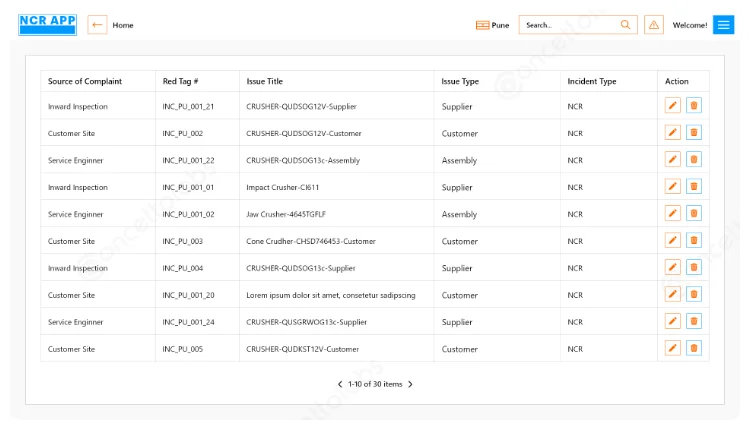Image resolution: width=750 pixels, height=430 pixels.
Task: Delete the INC_PU_001_24 record
Action: pyautogui.click(x=694, y=322)
